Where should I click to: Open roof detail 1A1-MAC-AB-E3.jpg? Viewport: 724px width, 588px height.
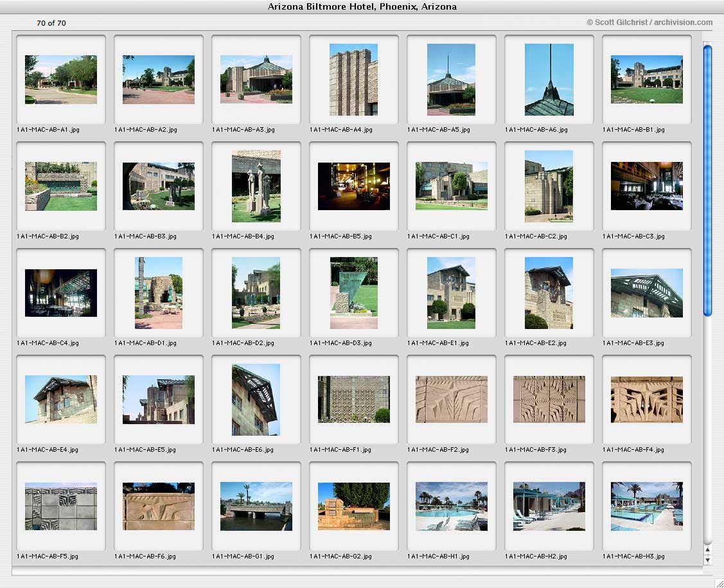[x=646, y=293]
